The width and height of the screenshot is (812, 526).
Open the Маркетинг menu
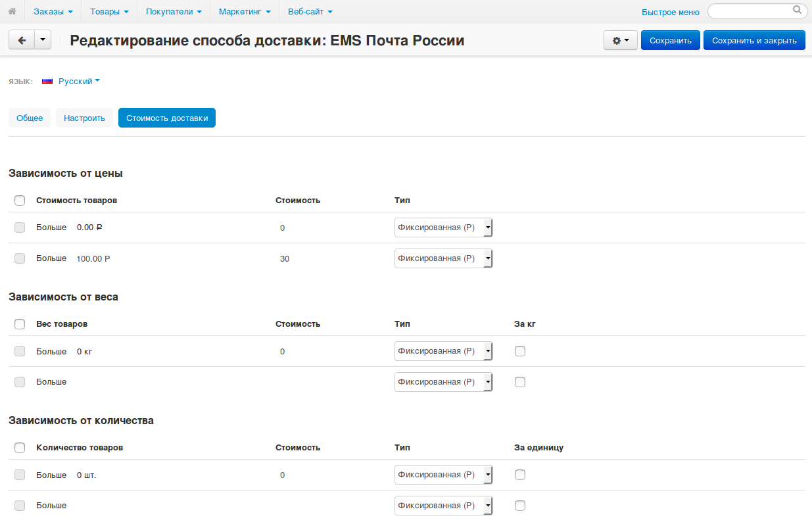pos(245,11)
